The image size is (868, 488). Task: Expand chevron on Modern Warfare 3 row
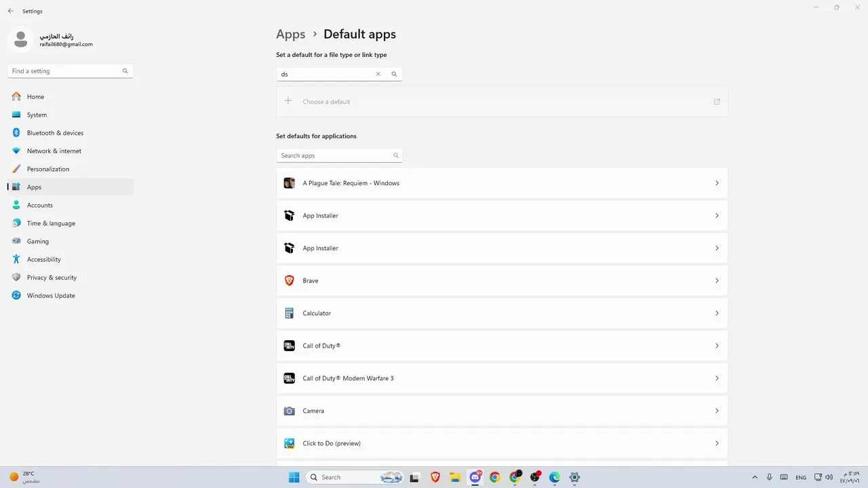pyautogui.click(x=717, y=378)
